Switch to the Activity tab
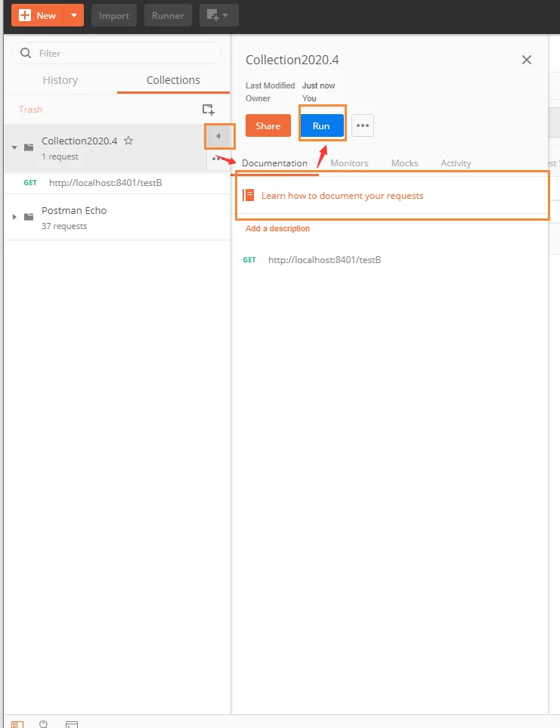The width and height of the screenshot is (560, 728). coord(456,163)
